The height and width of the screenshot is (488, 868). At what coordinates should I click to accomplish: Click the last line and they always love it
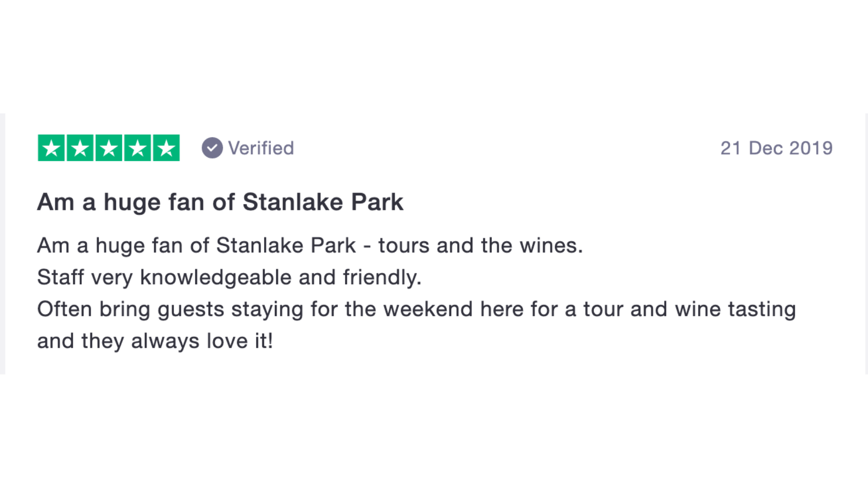click(x=155, y=341)
